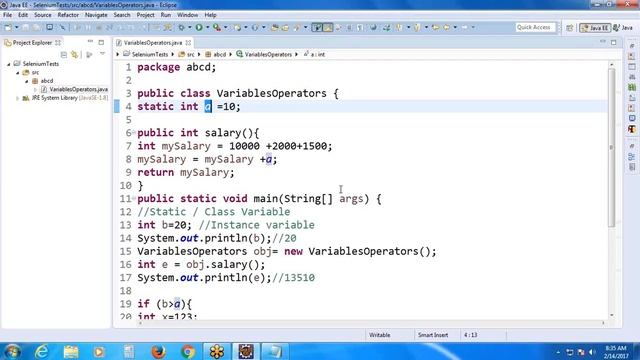Open Windows Explorer folder from taskbar
Image resolution: width=640 pixels, height=360 pixels.
(71, 351)
